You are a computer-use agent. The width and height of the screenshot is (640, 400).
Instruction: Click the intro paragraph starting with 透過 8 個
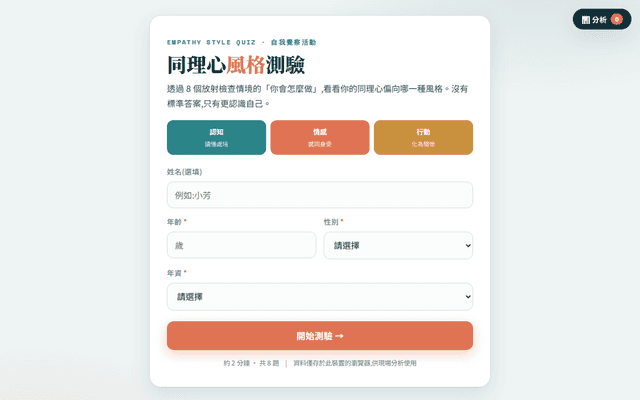click(317, 96)
